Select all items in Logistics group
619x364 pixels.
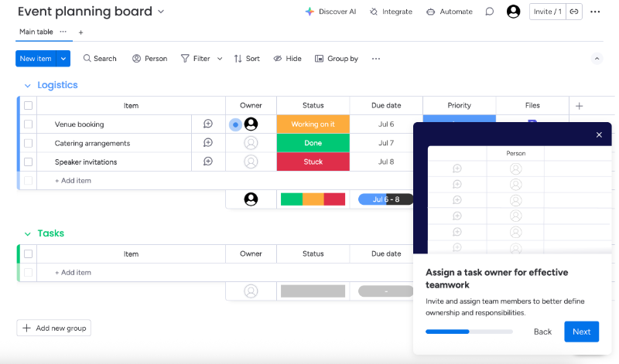point(28,106)
